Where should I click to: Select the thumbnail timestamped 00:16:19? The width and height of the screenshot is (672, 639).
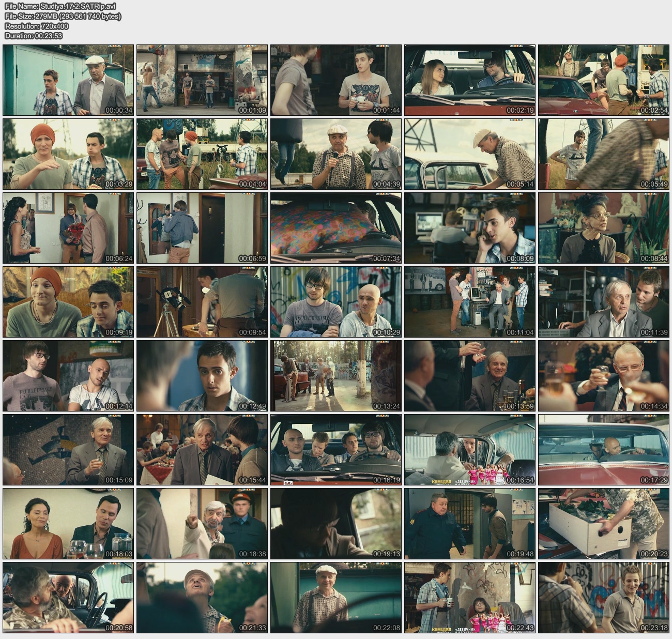point(335,450)
